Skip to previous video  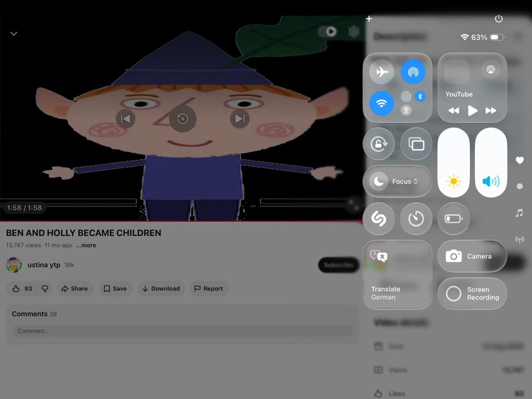(126, 119)
